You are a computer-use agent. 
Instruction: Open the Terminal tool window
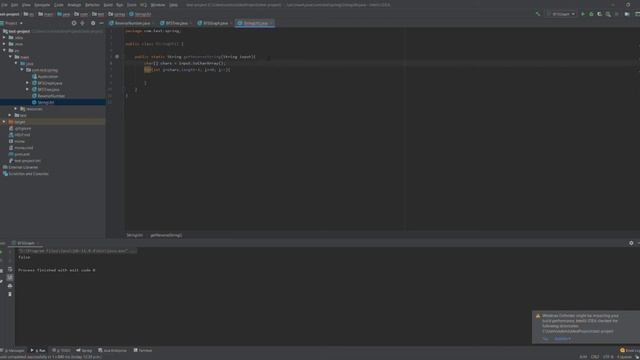click(x=143, y=350)
